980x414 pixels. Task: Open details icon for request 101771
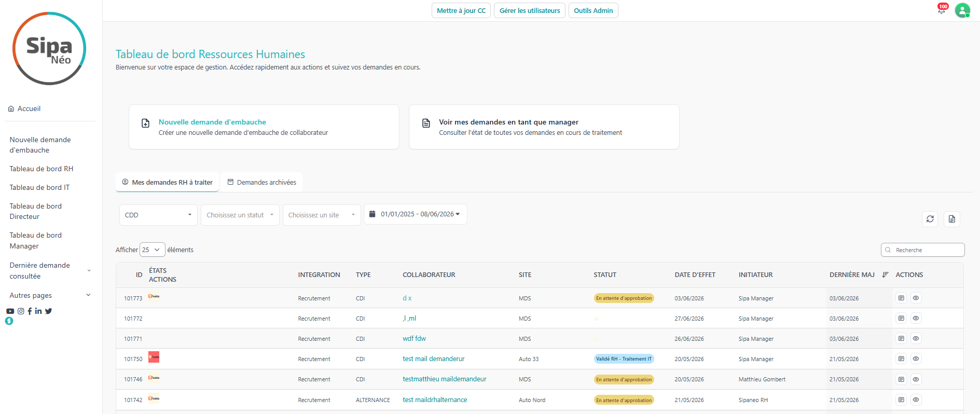901,339
